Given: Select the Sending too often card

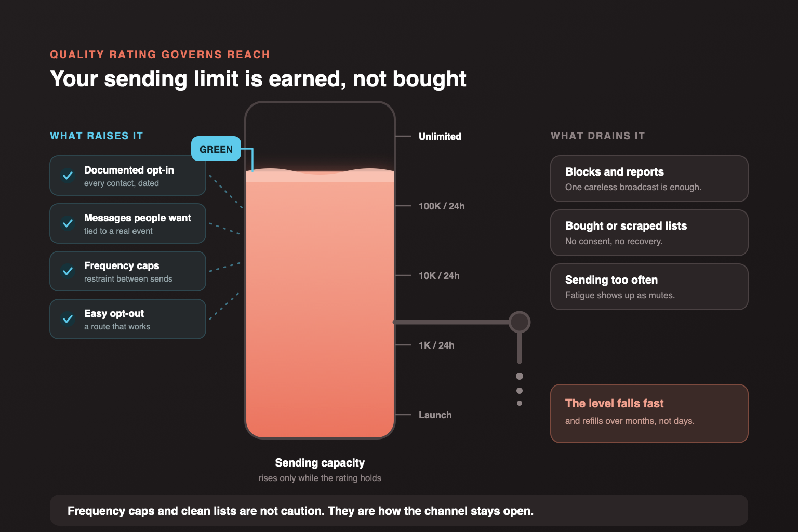Looking at the screenshot, I should coord(649,287).
